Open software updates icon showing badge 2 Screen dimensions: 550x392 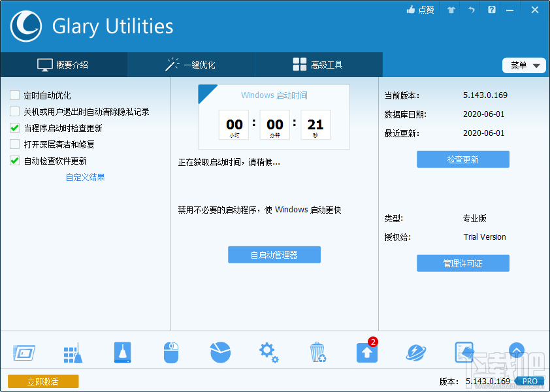tap(366, 351)
